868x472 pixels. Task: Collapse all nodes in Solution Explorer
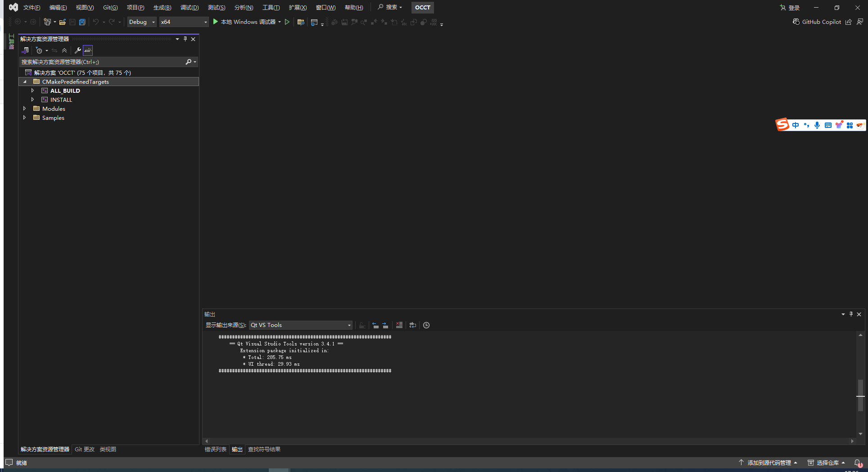pos(64,50)
